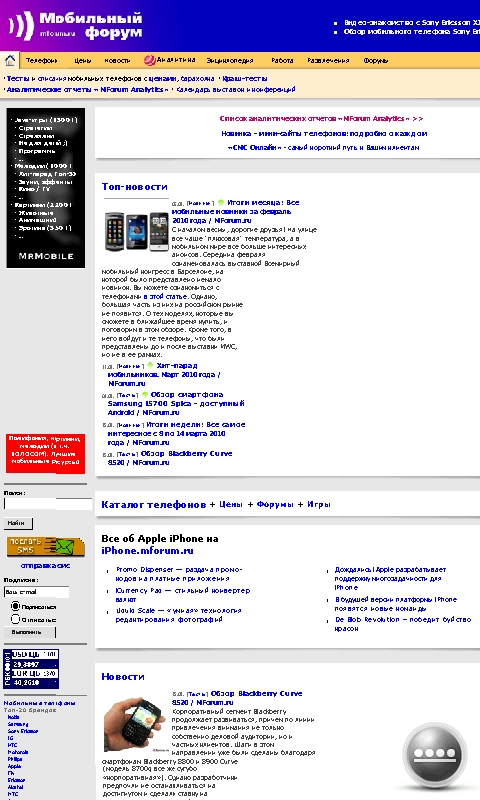The height and width of the screenshot is (800, 480).
Task: Open the Энциклопедия menu item
Action: click(x=230, y=60)
